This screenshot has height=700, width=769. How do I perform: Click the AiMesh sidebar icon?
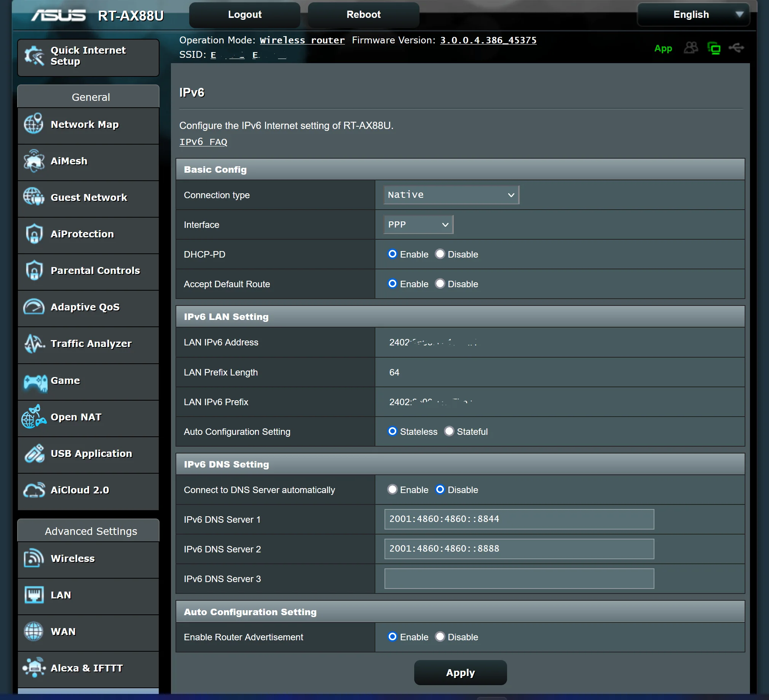point(34,161)
